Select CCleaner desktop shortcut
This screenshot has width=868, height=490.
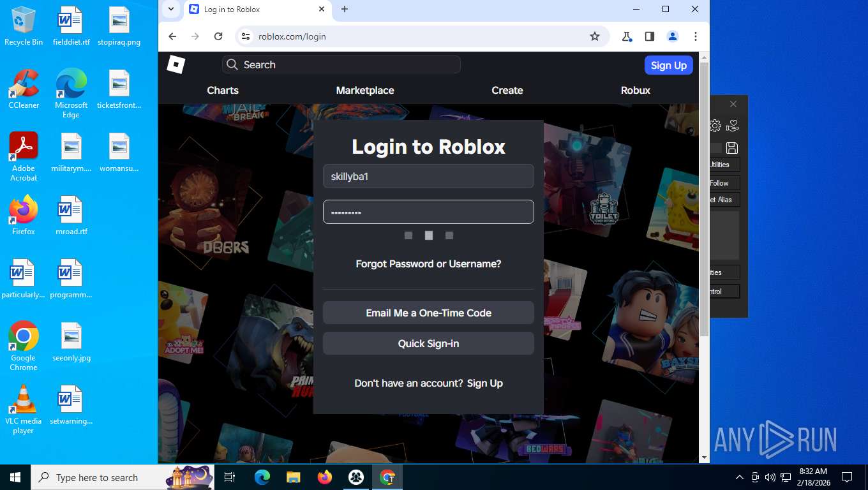click(24, 89)
